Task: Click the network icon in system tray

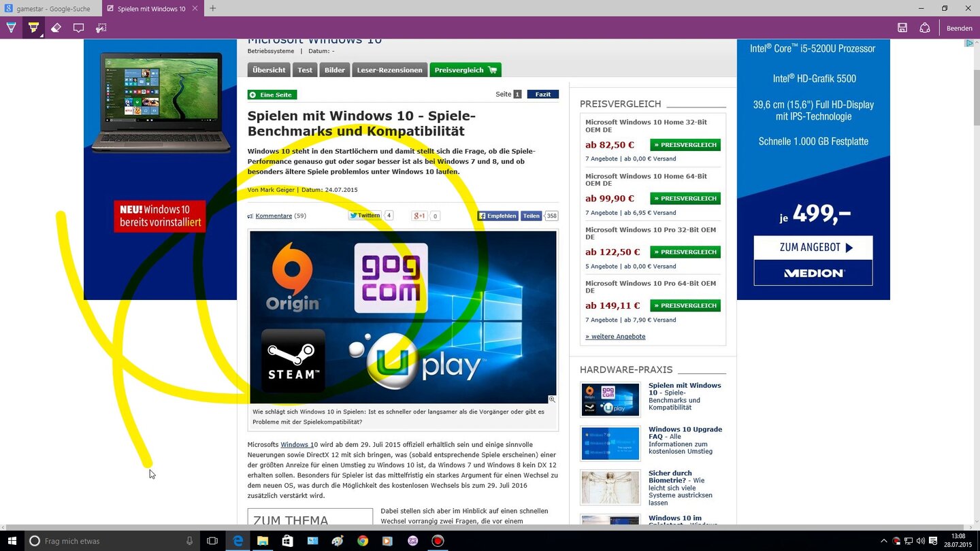Action: tap(909, 541)
